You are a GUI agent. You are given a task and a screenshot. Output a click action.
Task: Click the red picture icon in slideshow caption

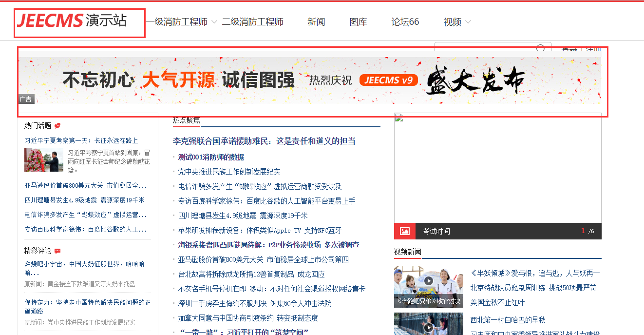click(x=405, y=231)
